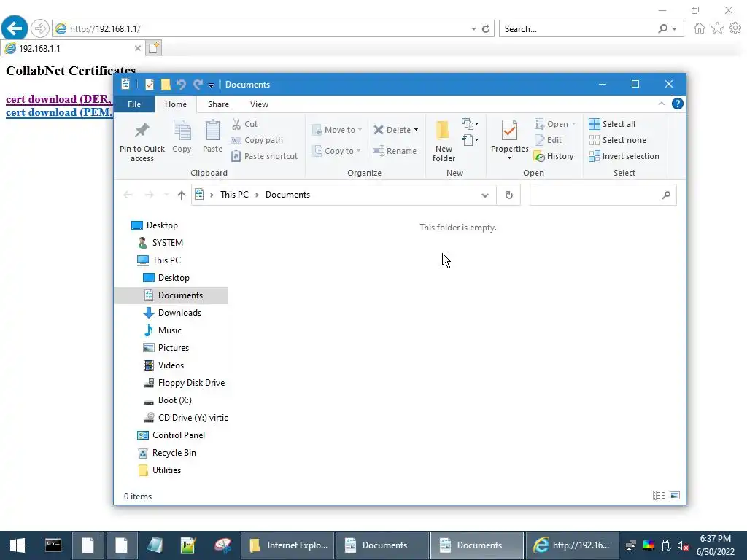Click Invert selection in ribbon

624,156
